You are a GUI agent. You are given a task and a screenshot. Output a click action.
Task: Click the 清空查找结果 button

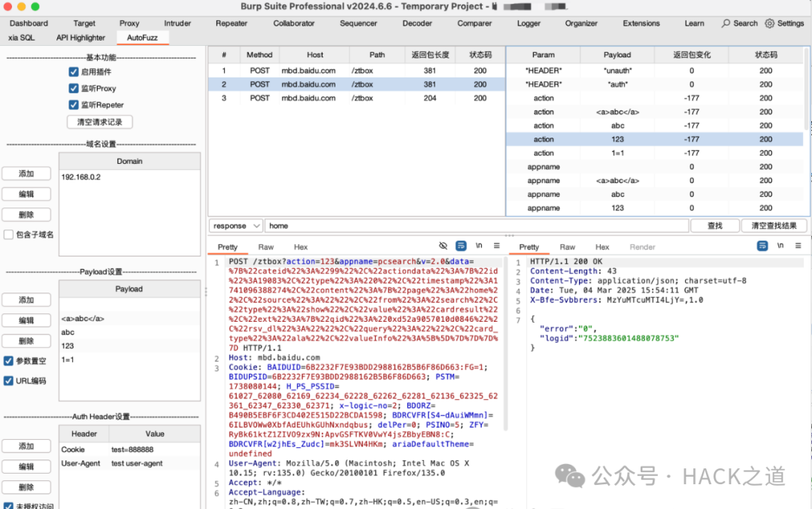(774, 226)
